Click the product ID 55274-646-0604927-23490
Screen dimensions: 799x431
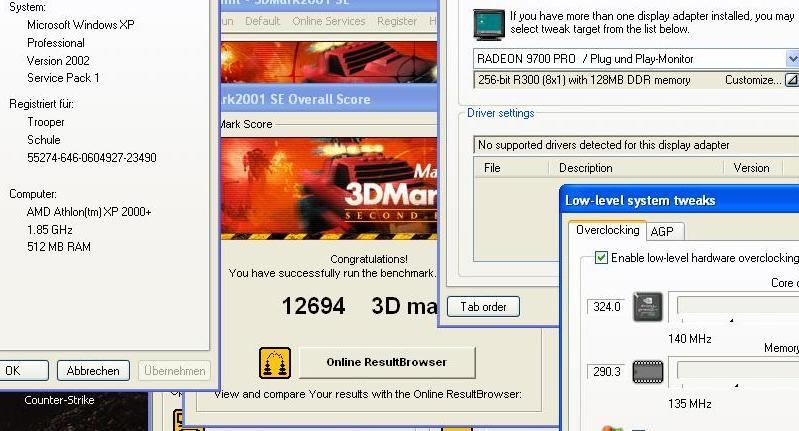coord(92,158)
